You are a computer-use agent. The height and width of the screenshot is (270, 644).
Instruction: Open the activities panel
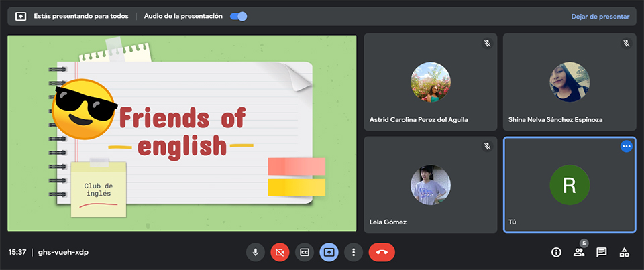tap(625, 252)
